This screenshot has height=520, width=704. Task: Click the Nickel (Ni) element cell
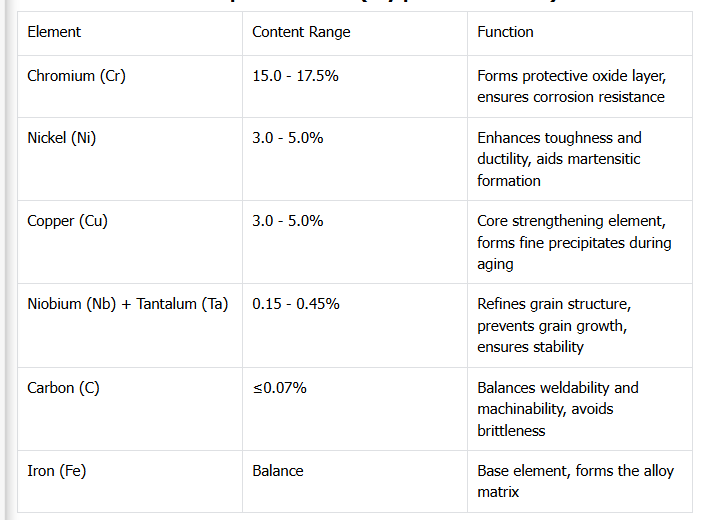point(62,138)
